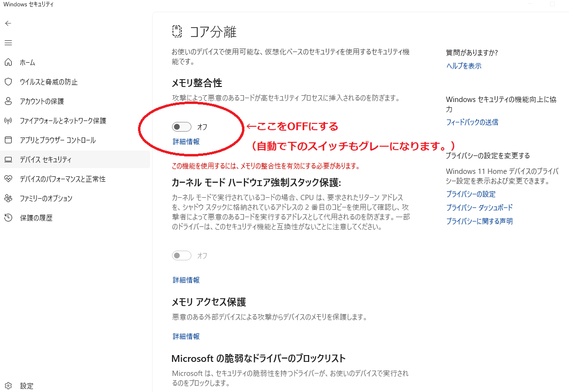
Task: Click the firewall network antenna icon
Action: (8, 120)
